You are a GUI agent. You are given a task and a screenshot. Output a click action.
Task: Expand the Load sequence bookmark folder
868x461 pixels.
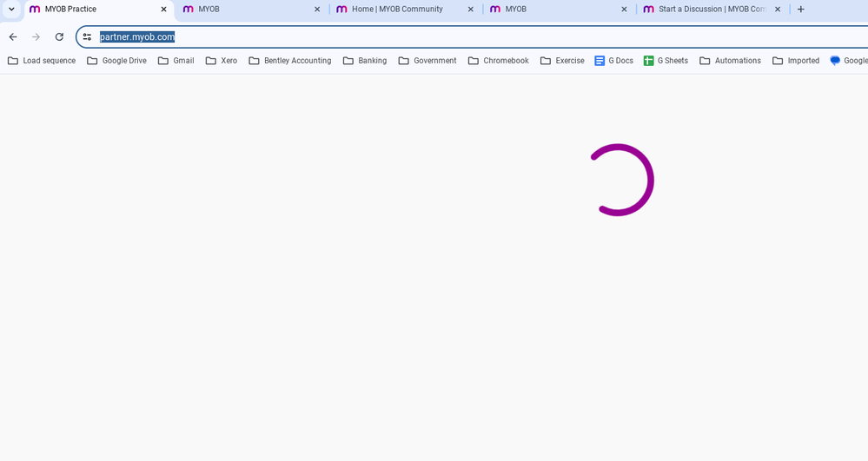coord(42,61)
